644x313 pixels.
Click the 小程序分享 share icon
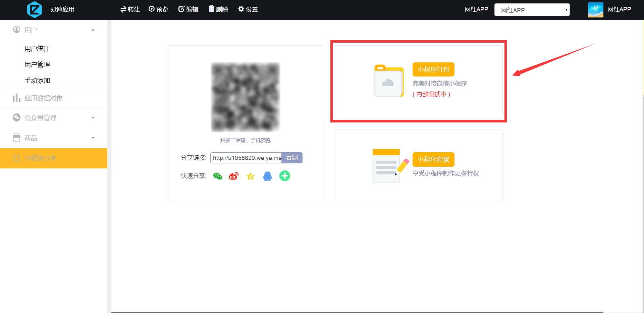click(16, 158)
